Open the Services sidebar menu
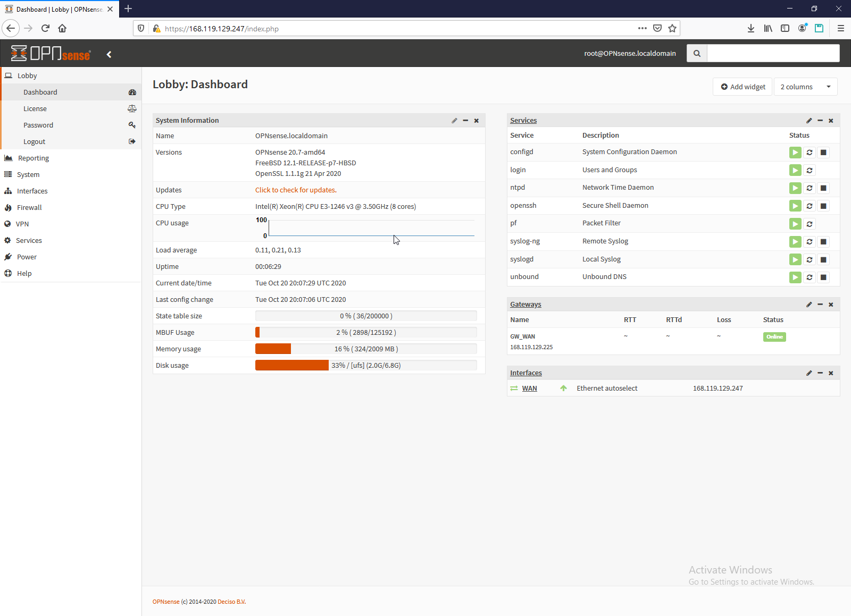 [71, 240]
